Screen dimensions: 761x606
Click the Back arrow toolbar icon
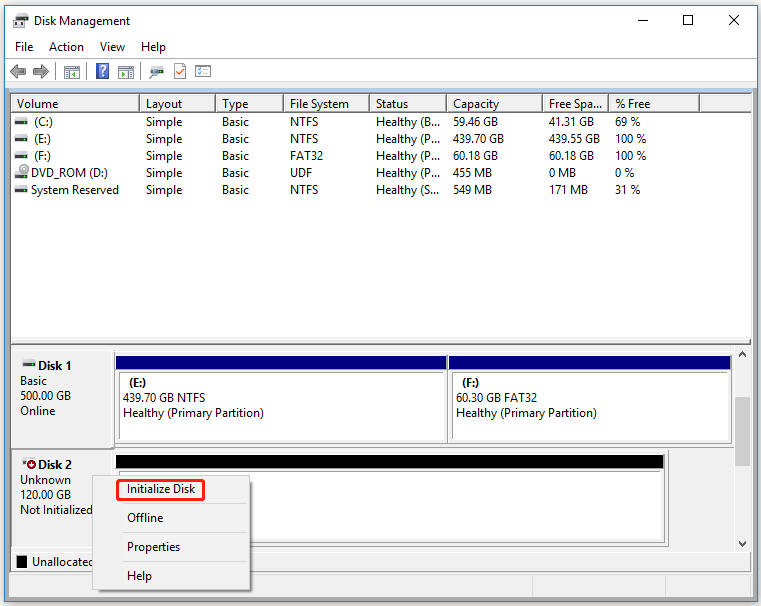click(x=18, y=72)
